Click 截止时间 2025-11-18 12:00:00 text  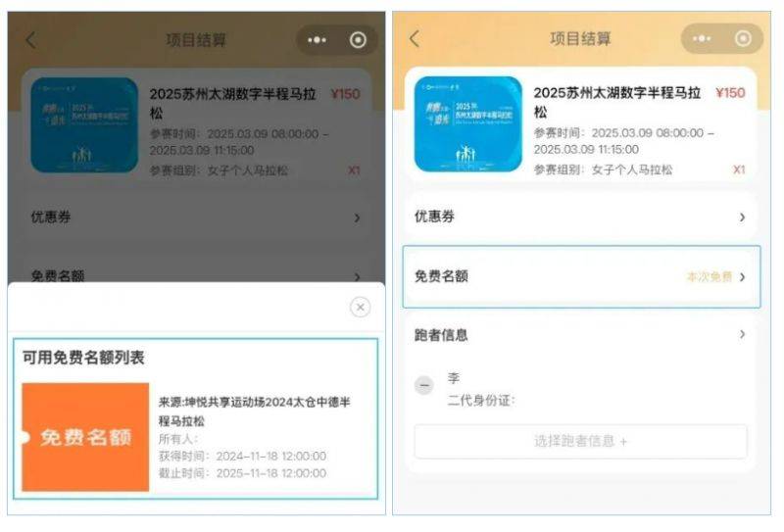point(242,473)
